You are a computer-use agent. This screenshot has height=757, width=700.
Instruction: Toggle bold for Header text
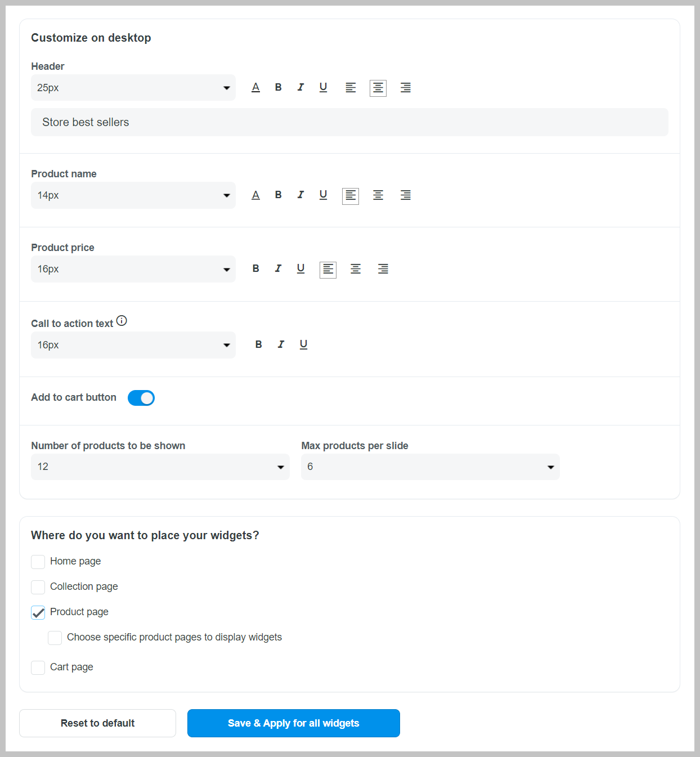(x=278, y=87)
